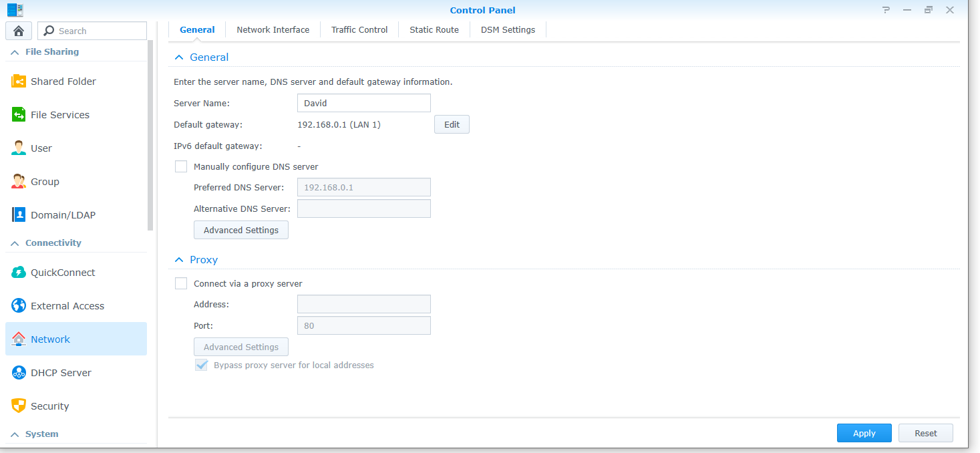Open Shared Folder icon in sidebar

point(19,82)
